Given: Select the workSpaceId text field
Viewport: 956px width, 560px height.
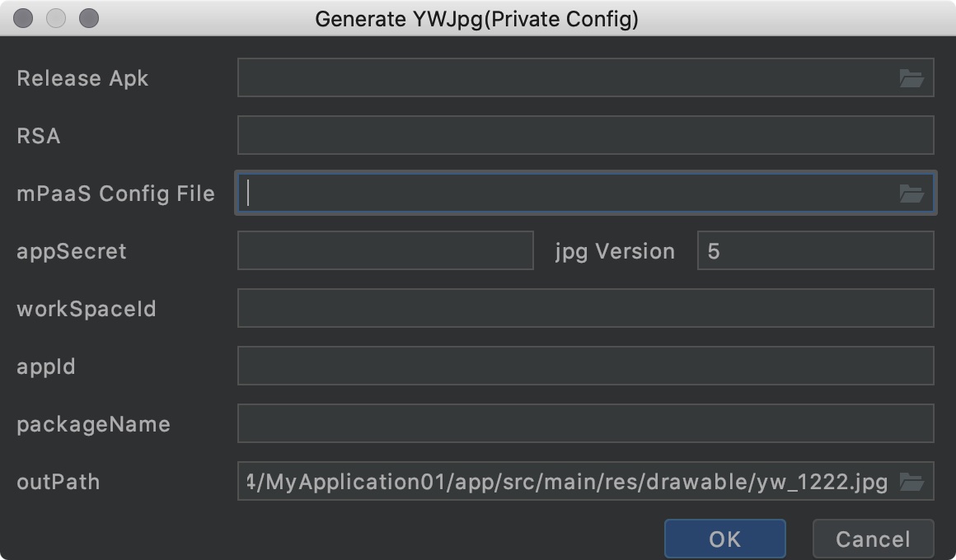Looking at the screenshot, I should point(585,308).
